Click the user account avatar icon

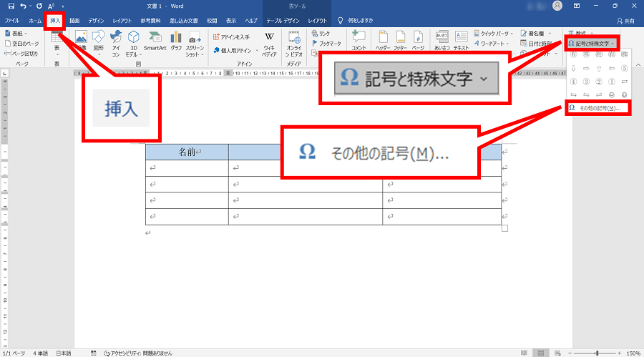pyautogui.click(x=557, y=6)
